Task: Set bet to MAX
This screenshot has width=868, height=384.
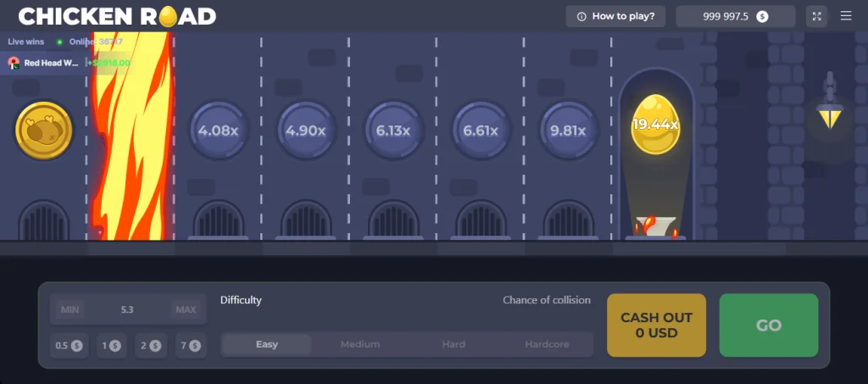Action: 186,309
